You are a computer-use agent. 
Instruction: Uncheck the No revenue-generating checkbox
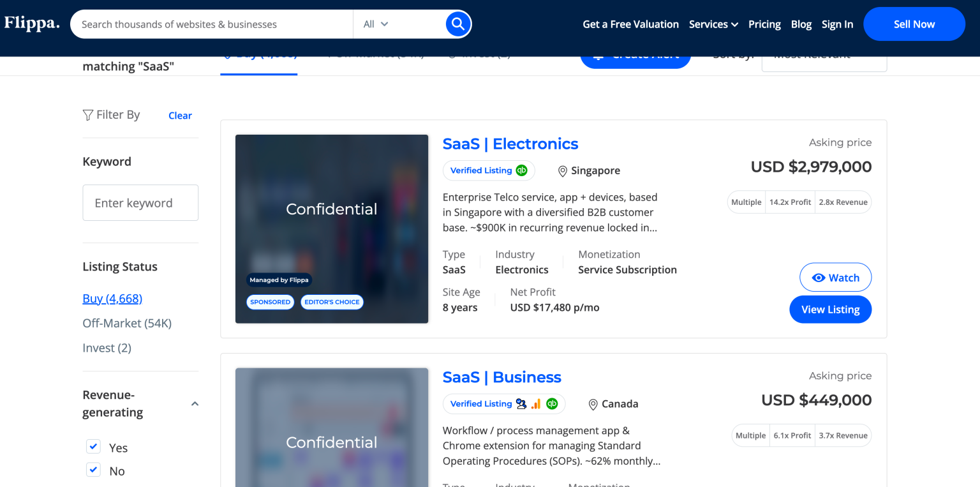93,469
